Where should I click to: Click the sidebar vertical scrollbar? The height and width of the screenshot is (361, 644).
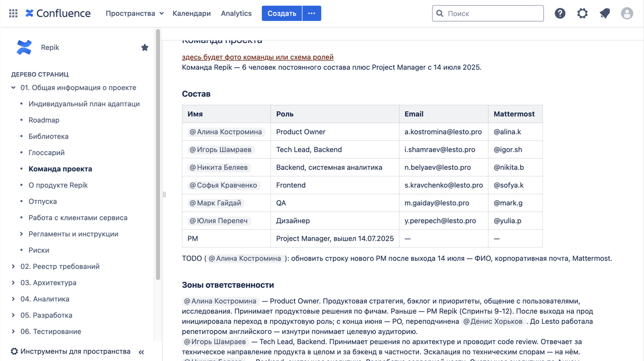tap(158, 154)
